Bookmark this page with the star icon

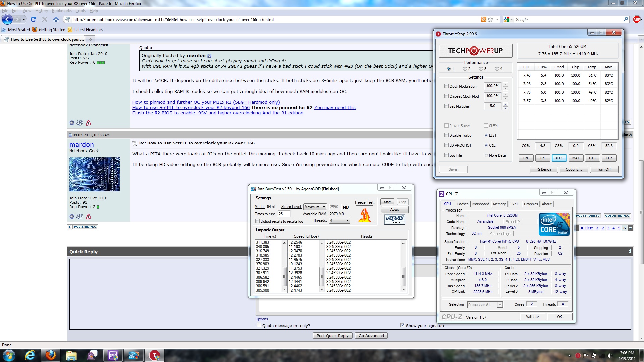point(490,19)
